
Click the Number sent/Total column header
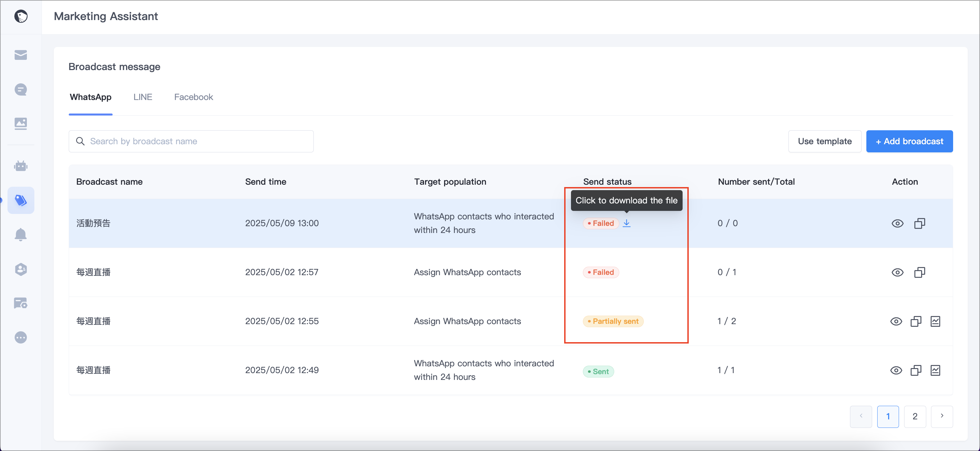point(756,182)
